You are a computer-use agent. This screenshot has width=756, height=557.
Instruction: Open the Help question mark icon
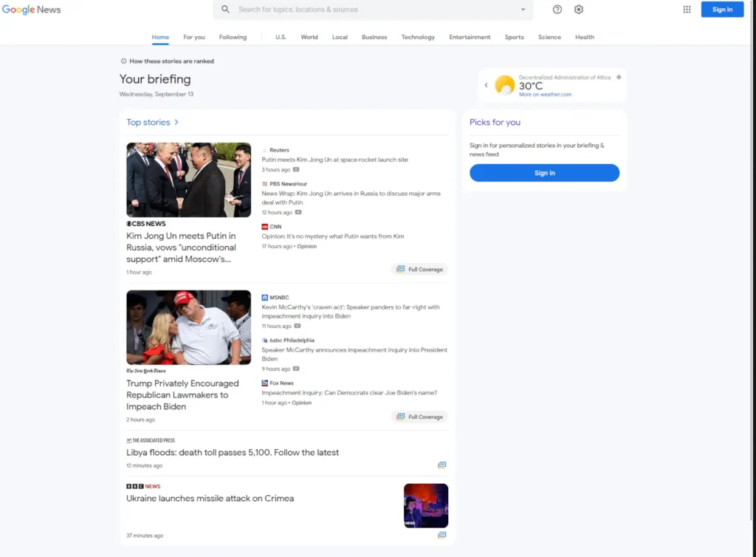coord(557,10)
